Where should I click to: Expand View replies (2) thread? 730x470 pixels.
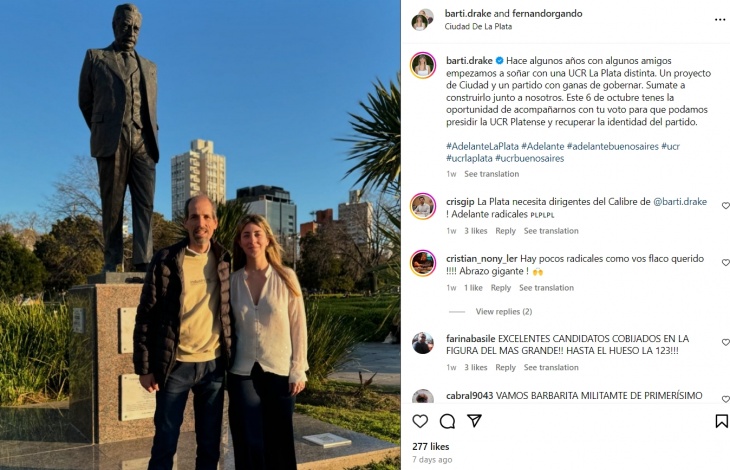pyautogui.click(x=504, y=311)
